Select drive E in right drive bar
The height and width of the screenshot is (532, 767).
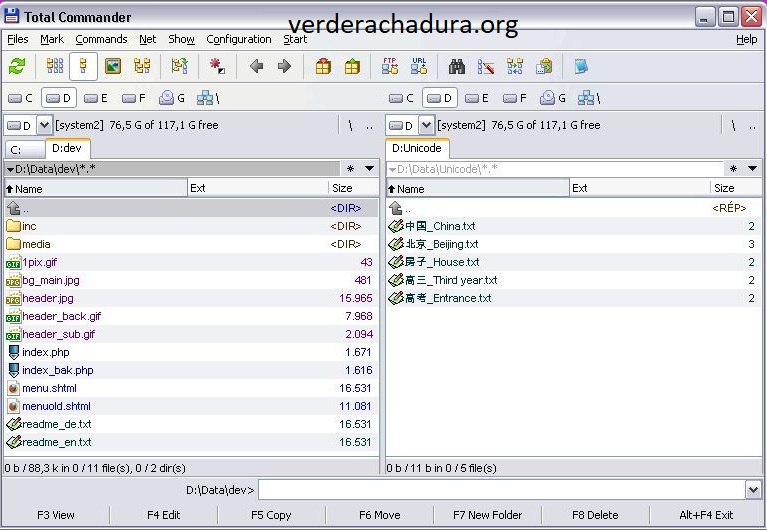pos(477,98)
